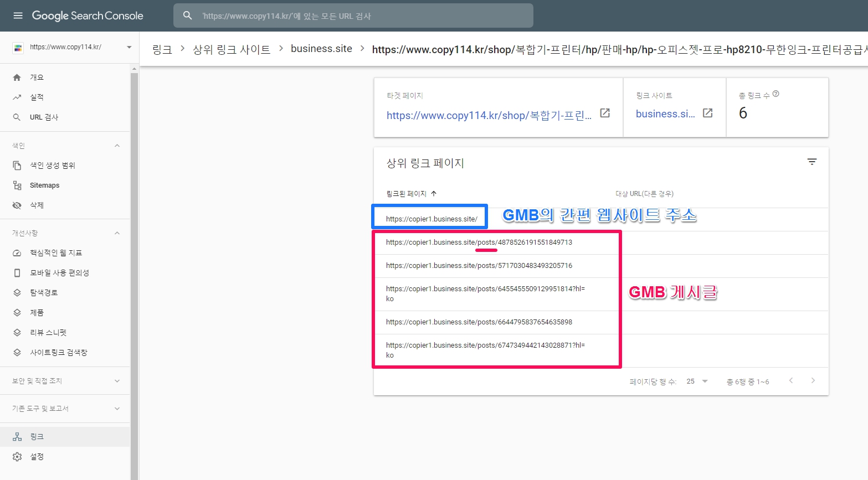The height and width of the screenshot is (480, 868).
Task: Click row ending posts/5717030483493205716
Action: (x=601, y=266)
